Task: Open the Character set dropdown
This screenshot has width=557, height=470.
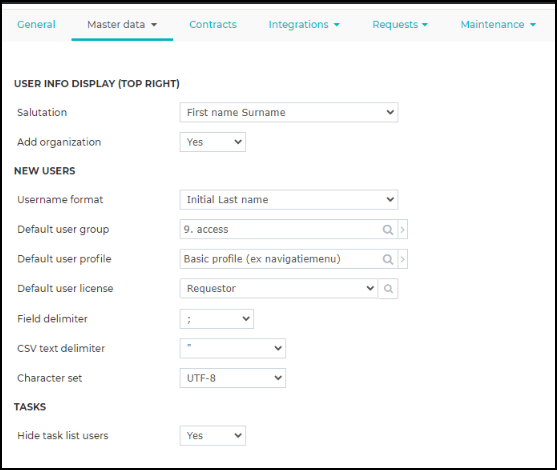Action: point(233,378)
